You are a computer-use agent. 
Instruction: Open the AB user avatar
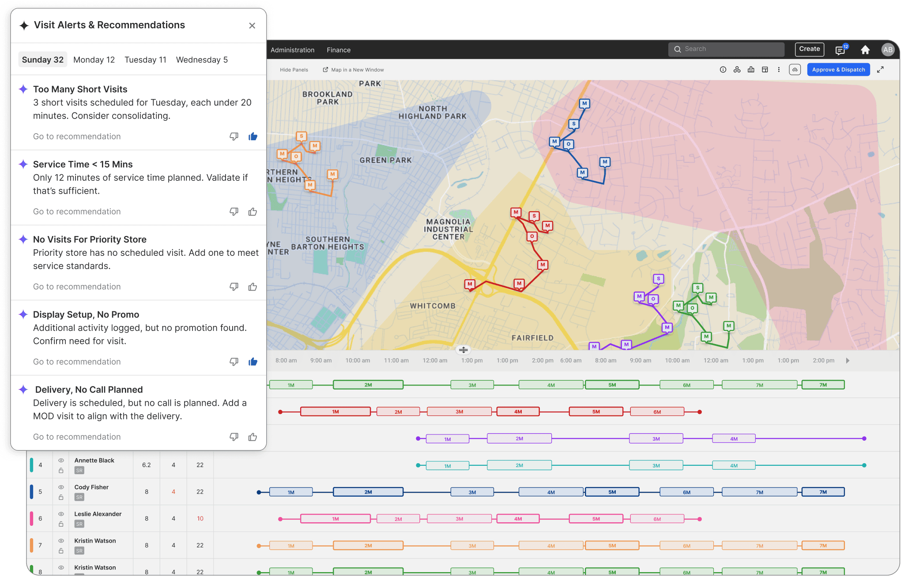(888, 50)
